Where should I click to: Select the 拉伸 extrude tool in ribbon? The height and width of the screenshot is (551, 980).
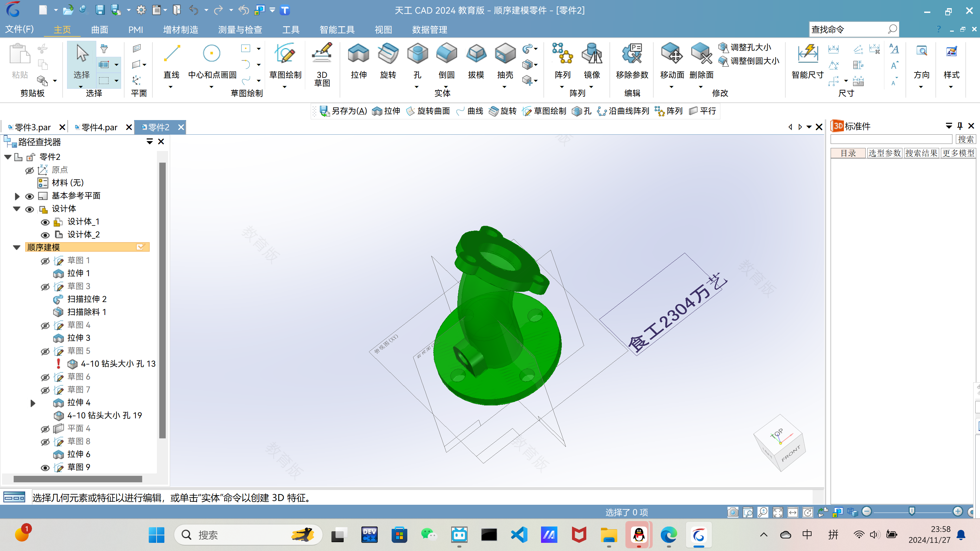358,61
